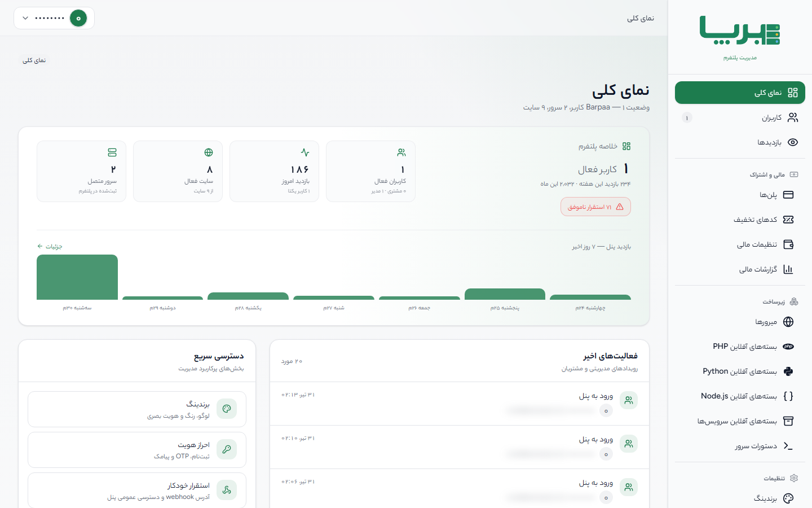Click the key icon in the احراز هویت card
The image size is (812, 508).
click(227, 449)
